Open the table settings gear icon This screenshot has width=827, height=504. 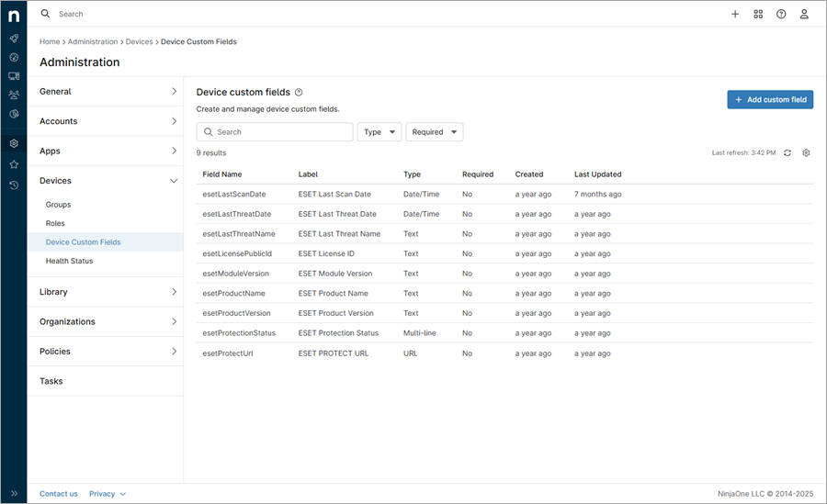coord(806,152)
